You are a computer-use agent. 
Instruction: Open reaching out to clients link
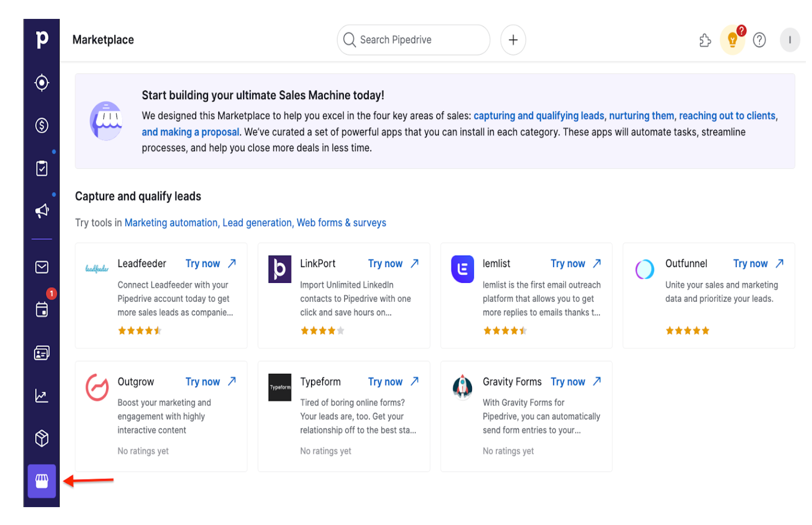click(727, 116)
